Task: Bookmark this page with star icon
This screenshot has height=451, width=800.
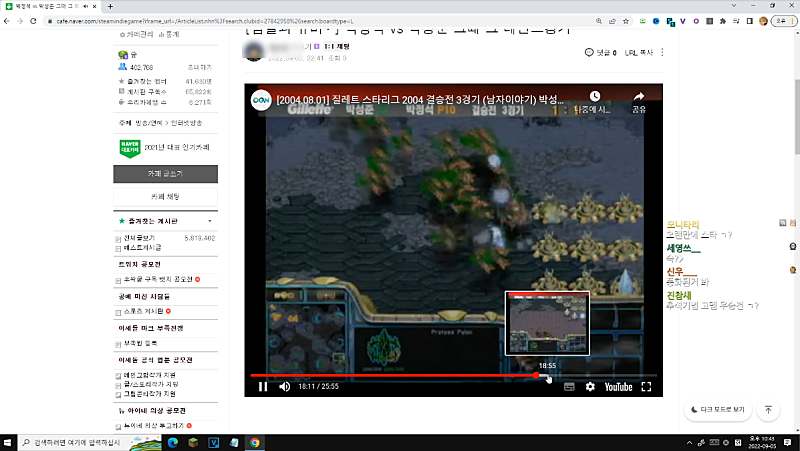Action: pos(626,21)
